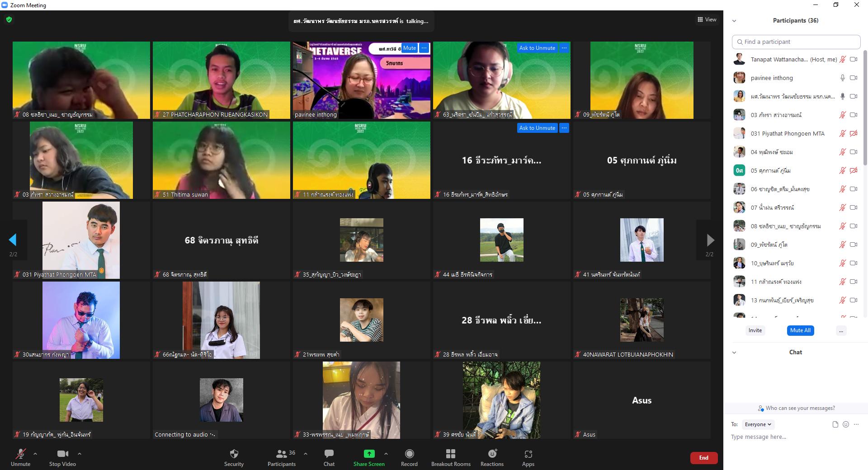Click the chat message input field
The width and height of the screenshot is (868, 470).
tap(796, 437)
